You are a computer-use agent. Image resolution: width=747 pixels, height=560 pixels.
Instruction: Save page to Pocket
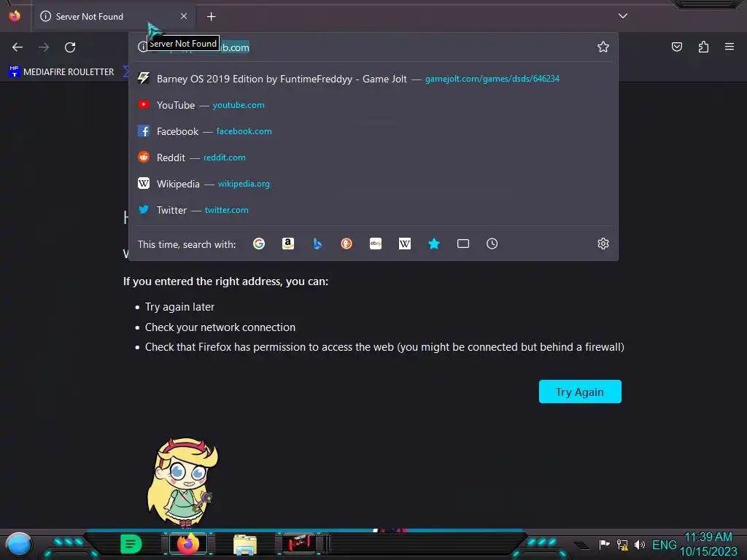[x=676, y=47]
